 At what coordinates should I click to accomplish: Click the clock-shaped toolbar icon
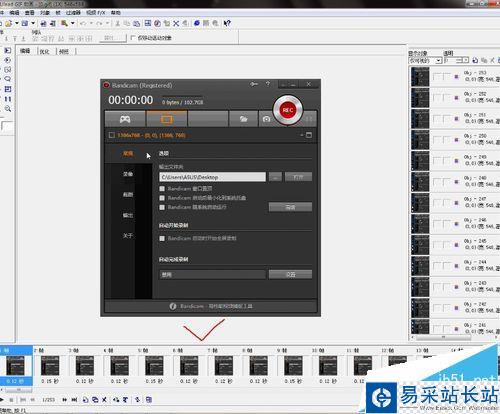tap(157, 23)
